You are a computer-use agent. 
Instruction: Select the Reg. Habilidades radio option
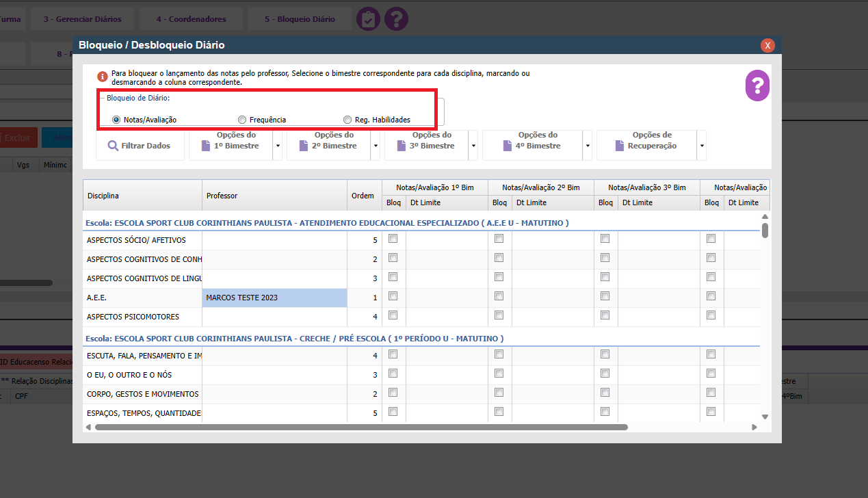tap(347, 120)
